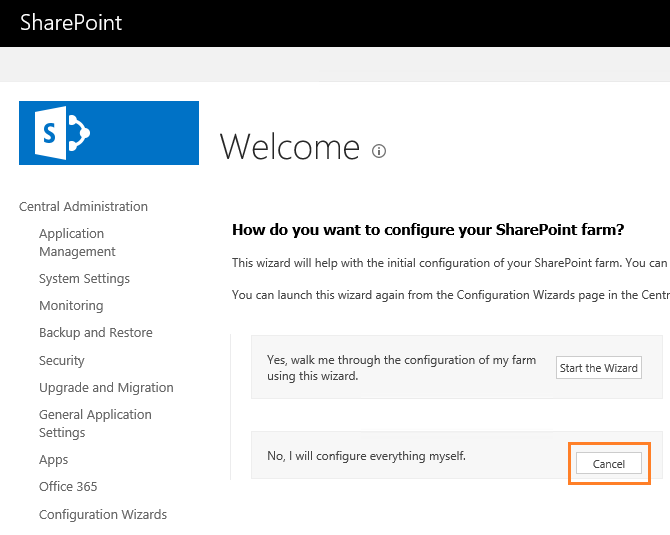
Task: Click the SharePoint logo icon
Action: [x=109, y=133]
